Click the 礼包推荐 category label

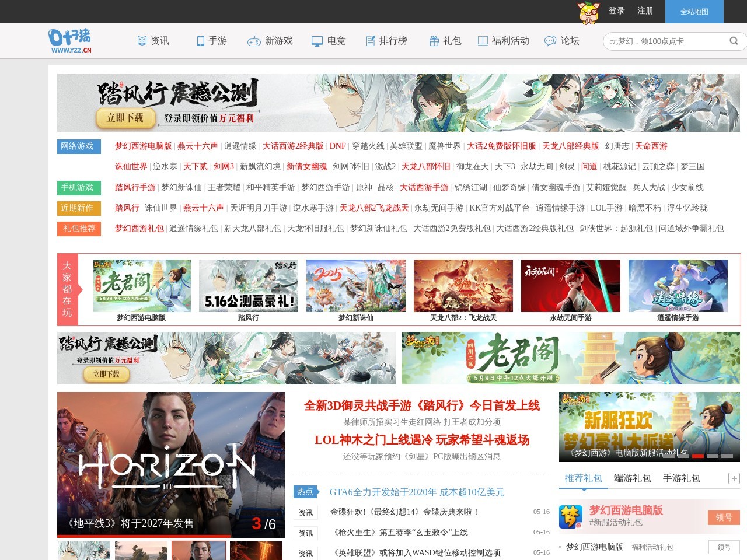(79, 228)
